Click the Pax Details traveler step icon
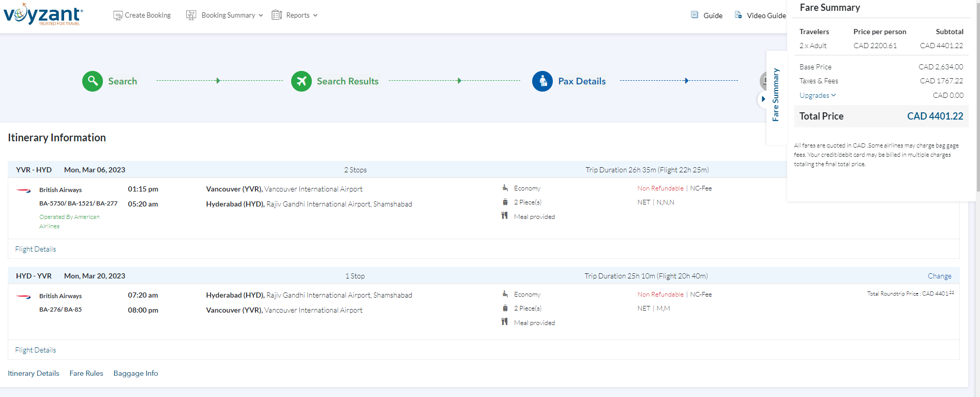Image resolution: width=980 pixels, height=397 pixels. tap(542, 81)
